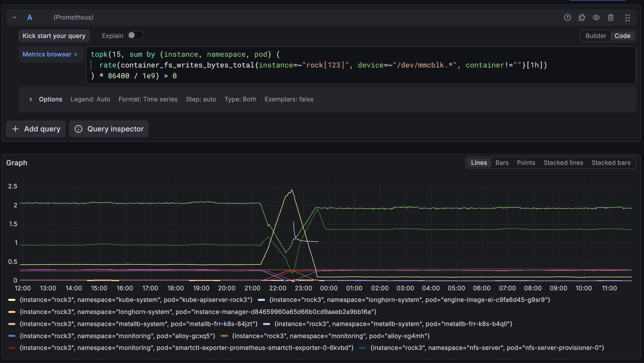Select kube-apiserver-rock3 legend series label
Screen dimensions: 644x363
136,300
